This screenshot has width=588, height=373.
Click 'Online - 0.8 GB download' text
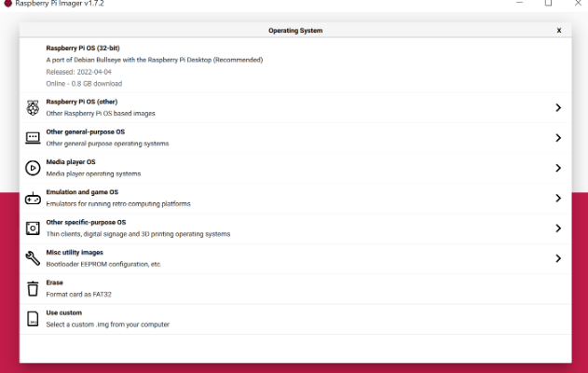pos(84,84)
